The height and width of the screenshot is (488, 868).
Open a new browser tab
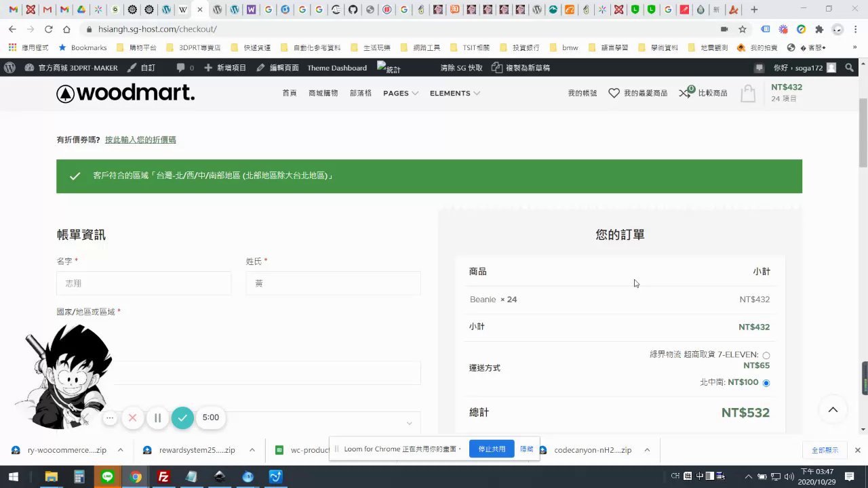click(x=754, y=9)
